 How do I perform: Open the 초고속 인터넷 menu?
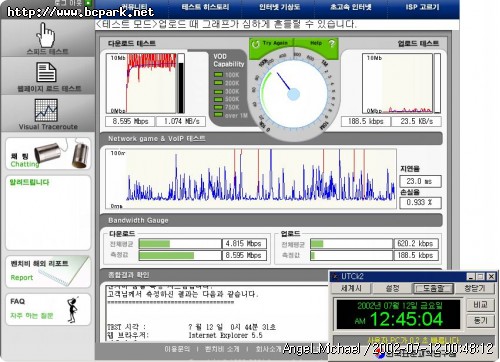click(351, 7)
